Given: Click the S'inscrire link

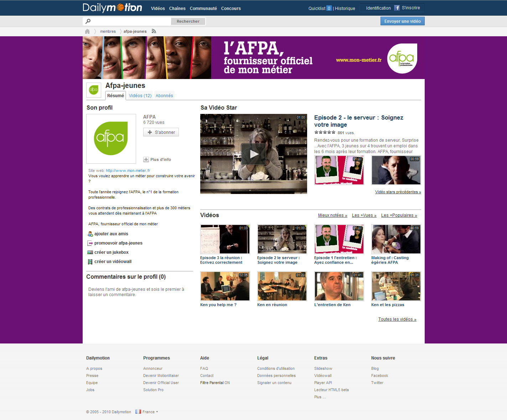Looking at the screenshot, I should point(411,8).
